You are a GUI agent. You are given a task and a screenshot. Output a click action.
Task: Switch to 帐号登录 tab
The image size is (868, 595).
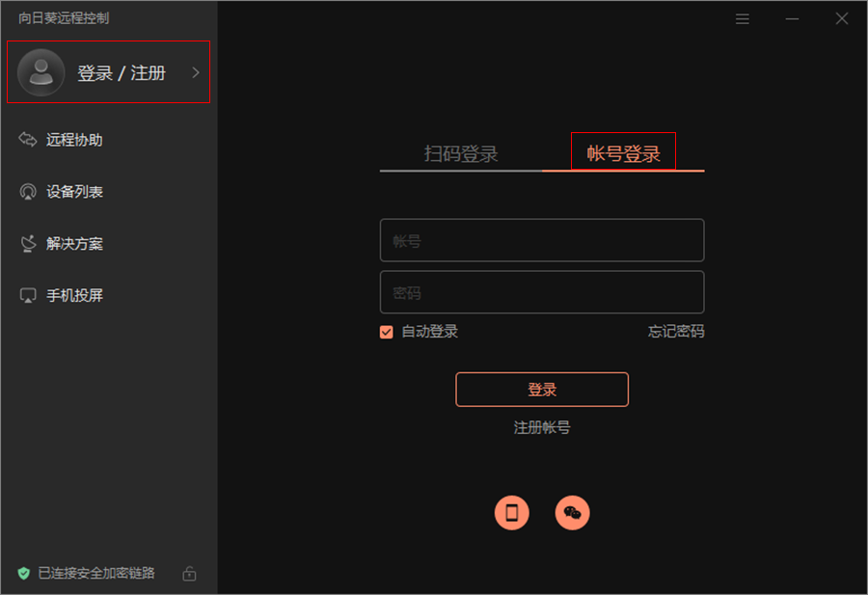click(x=623, y=153)
